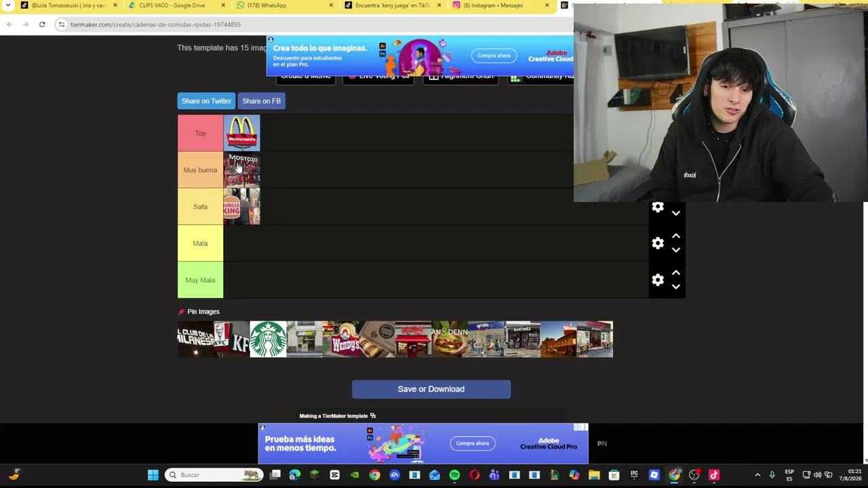
Task: Go back in the browser
Action: 9,24
